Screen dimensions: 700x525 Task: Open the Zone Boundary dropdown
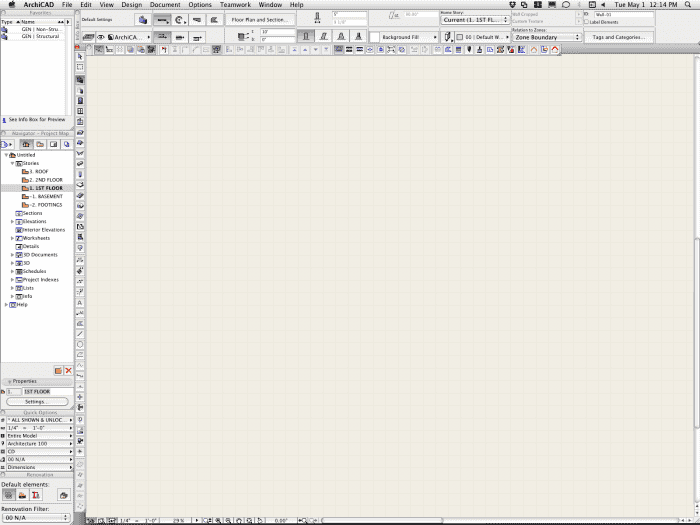pyautogui.click(x=546, y=37)
